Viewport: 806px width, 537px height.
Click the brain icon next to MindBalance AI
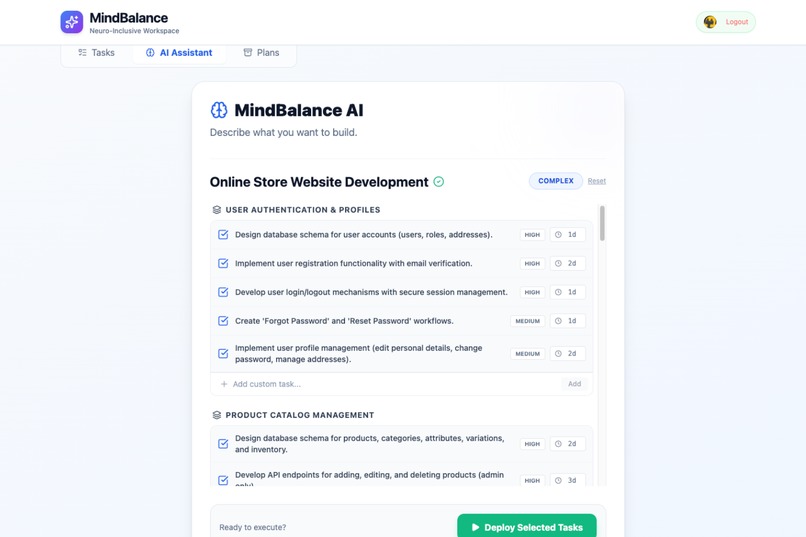click(219, 110)
